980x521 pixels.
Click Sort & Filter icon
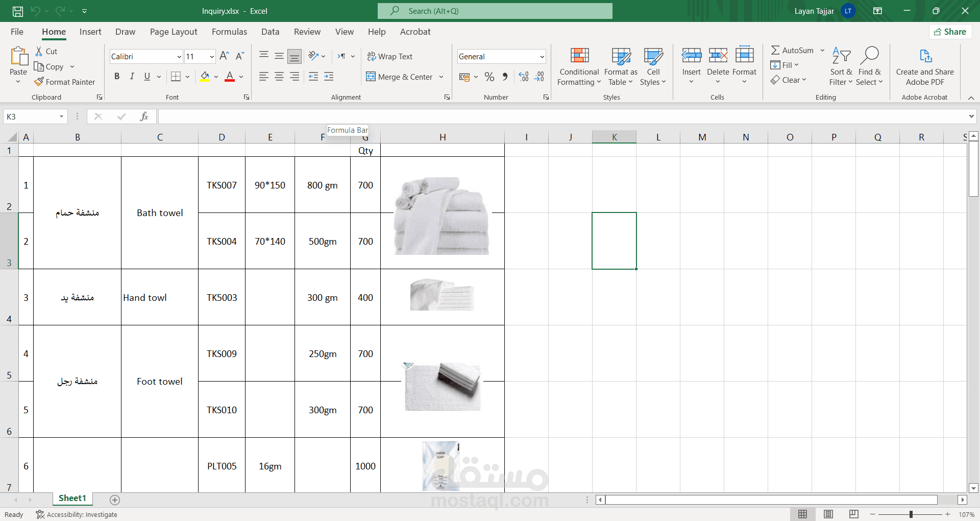[841, 55]
